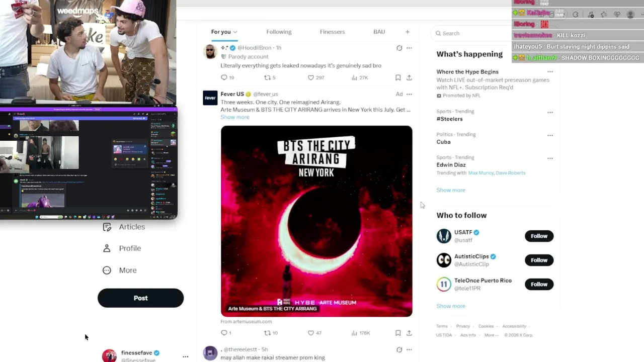Image resolution: width=644 pixels, height=362 pixels.
Task: Share the HoodiiBron post
Action: (x=409, y=77)
